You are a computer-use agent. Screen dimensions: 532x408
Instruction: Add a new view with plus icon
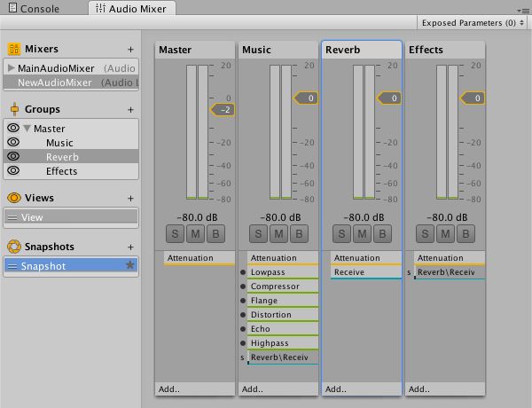[130, 198]
